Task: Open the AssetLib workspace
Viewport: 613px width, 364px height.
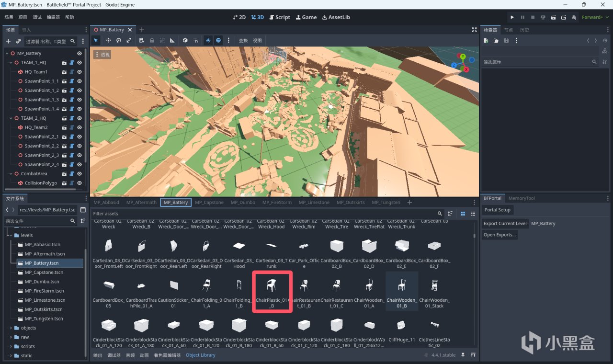Action: click(x=336, y=17)
